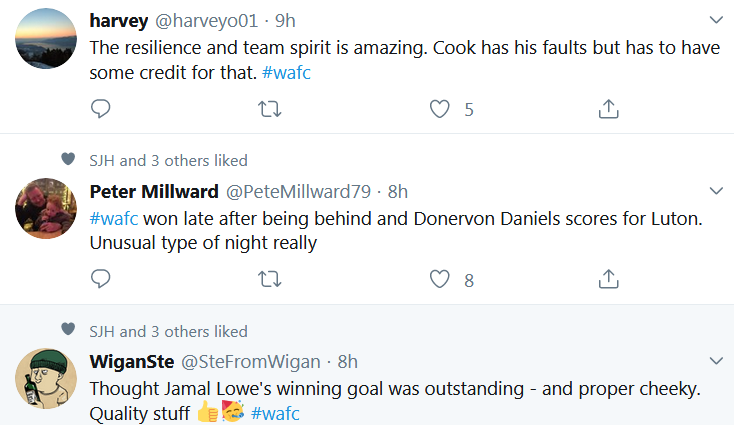Screen dimensions: 734x425
Task: Click "SJH and 3 others liked" above WiganSte
Action: (167, 331)
